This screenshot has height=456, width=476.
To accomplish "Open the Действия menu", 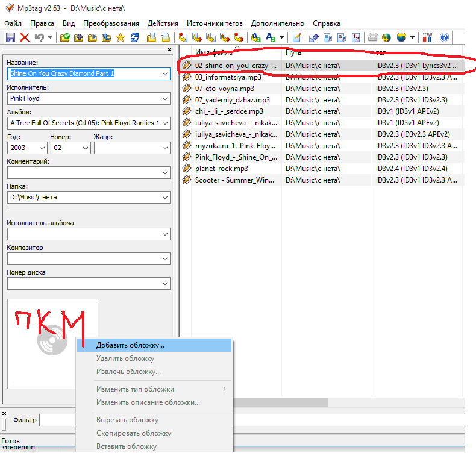I will click(163, 23).
